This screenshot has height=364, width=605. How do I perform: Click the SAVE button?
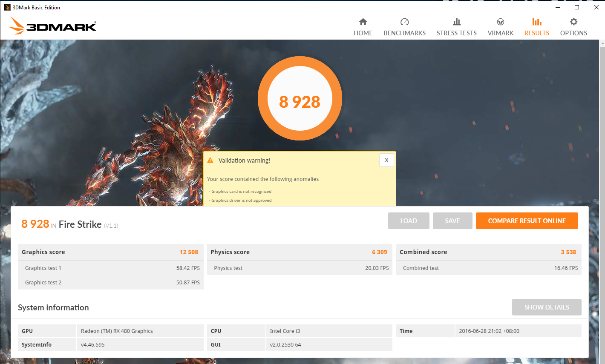pos(452,221)
